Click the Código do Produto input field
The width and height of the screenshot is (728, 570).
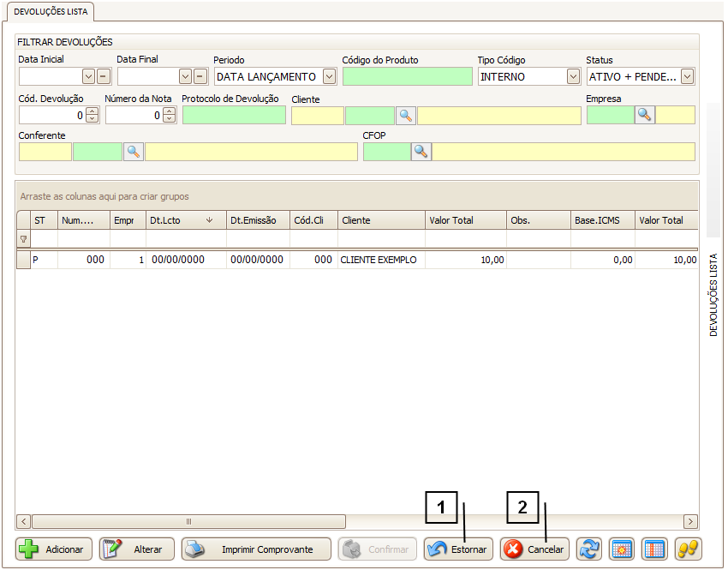tap(407, 76)
